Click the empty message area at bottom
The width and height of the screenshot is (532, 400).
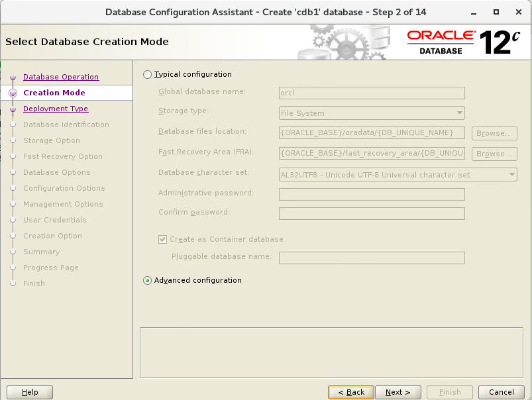pyautogui.click(x=331, y=352)
